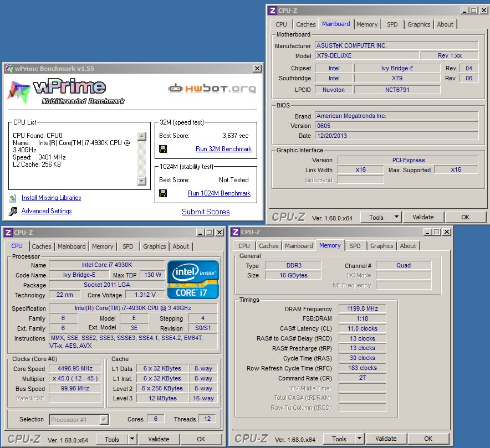Minimize the CPU-Z Mainboard window
This screenshot has width=490, height=448.
[465, 11]
